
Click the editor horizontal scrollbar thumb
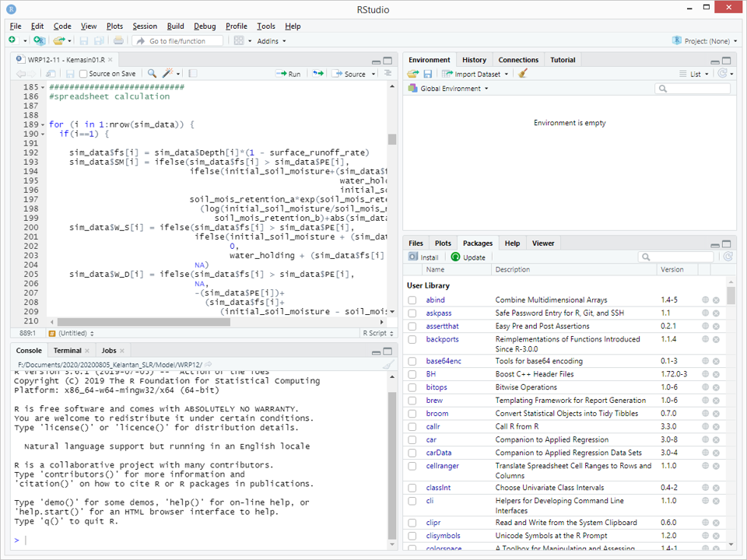pos(143,322)
